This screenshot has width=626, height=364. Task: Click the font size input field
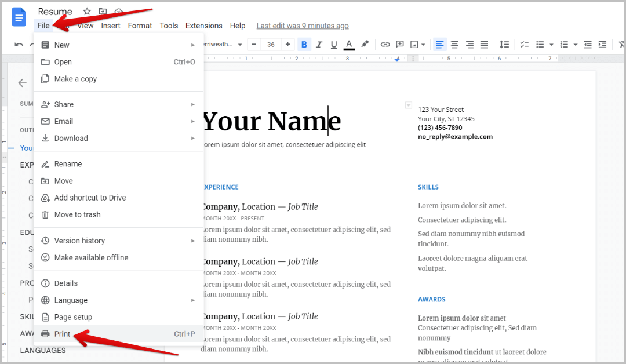click(271, 45)
